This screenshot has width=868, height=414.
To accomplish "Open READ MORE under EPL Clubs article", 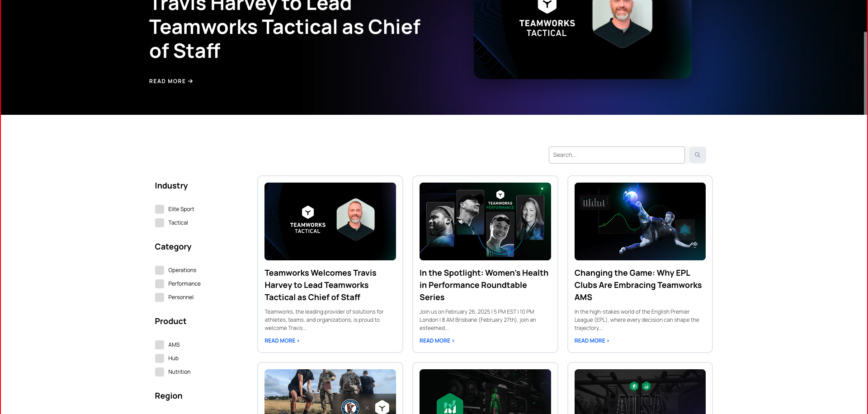I will point(591,341).
